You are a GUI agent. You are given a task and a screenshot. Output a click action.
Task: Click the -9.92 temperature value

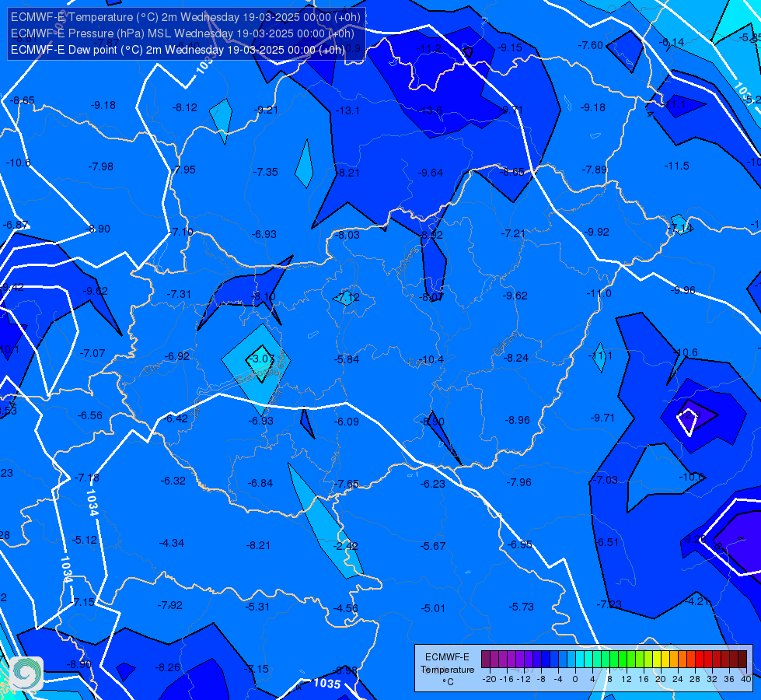coord(596,233)
